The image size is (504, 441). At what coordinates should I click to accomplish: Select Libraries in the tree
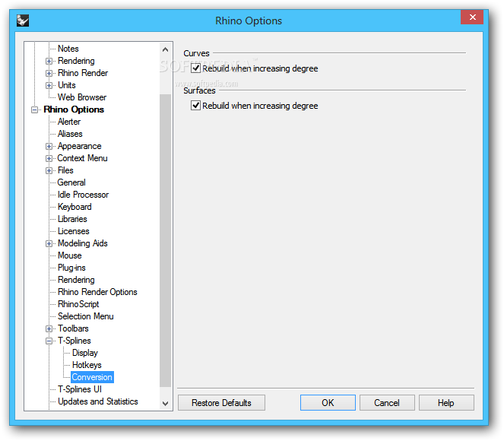[x=72, y=219]
